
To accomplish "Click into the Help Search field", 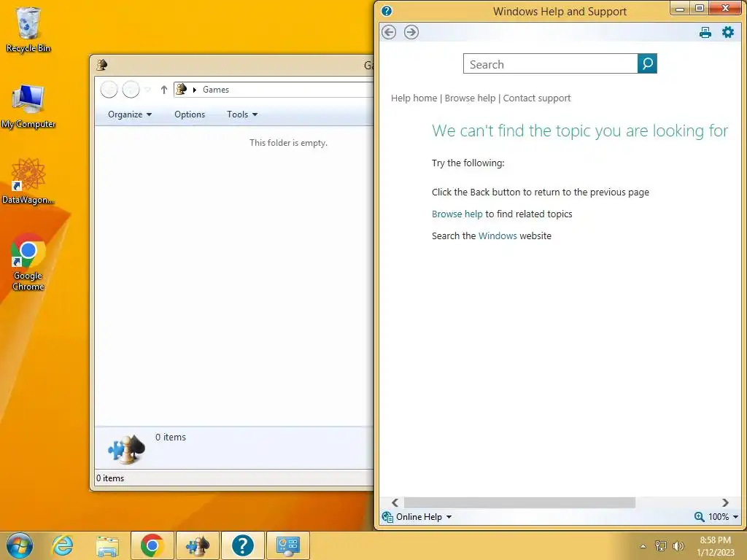I will pos(550,64).
